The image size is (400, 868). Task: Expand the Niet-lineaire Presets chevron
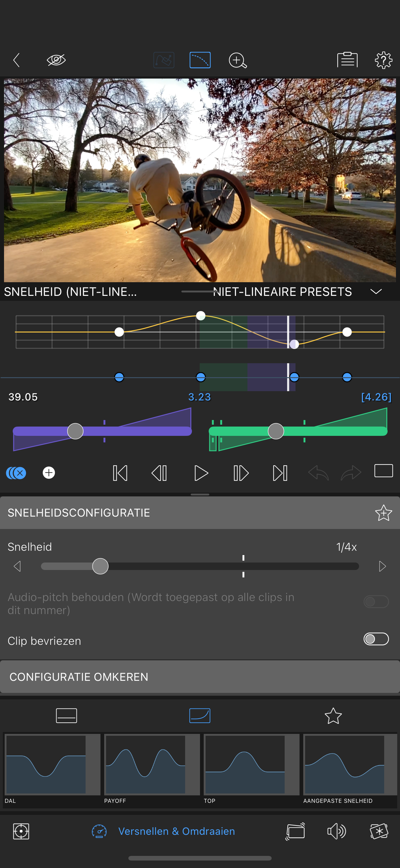point(376,292)
